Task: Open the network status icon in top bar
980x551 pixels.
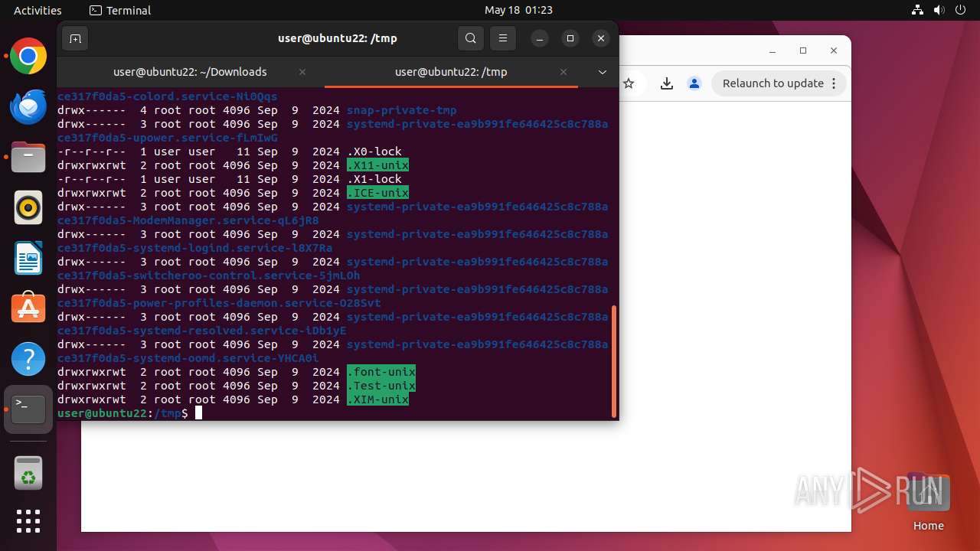Action: click(x=918, y=10)
